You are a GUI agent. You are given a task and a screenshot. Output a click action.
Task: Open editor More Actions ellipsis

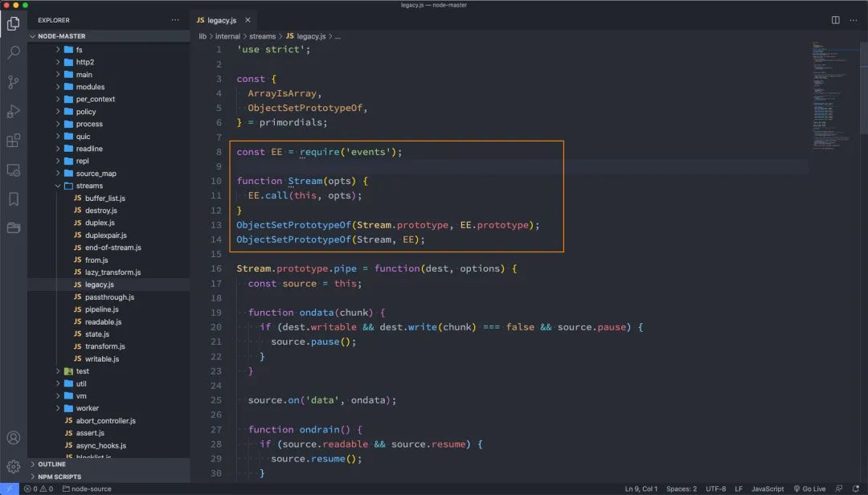coord(853,20)
